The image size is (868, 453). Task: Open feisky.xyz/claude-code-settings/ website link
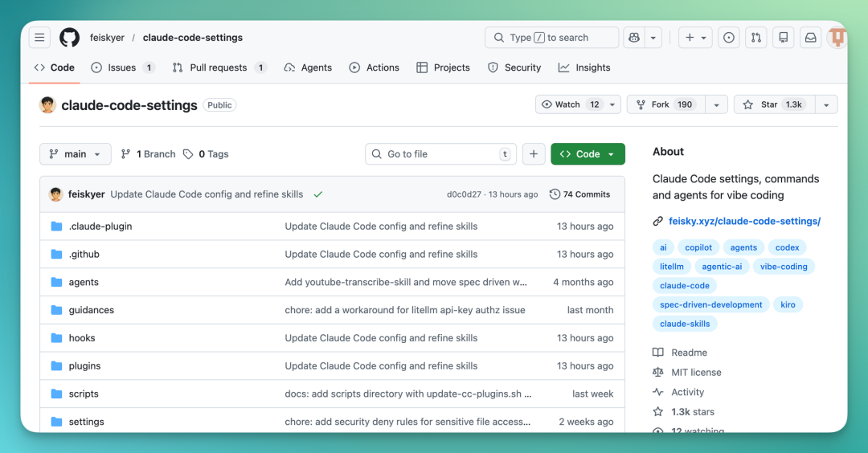tap(744, 221)
